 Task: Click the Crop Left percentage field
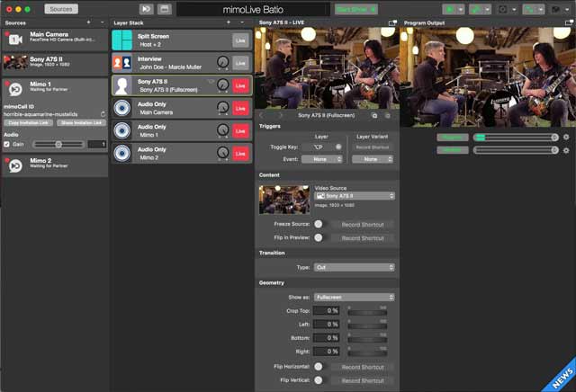pos(326,324)
